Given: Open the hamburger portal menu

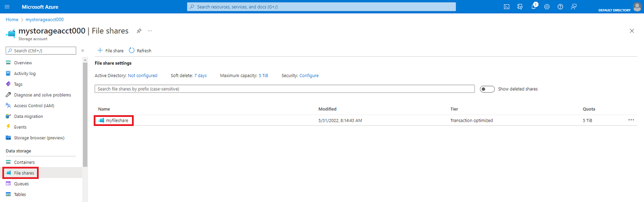Looking at the screenshot, I should tap(7, 6).
